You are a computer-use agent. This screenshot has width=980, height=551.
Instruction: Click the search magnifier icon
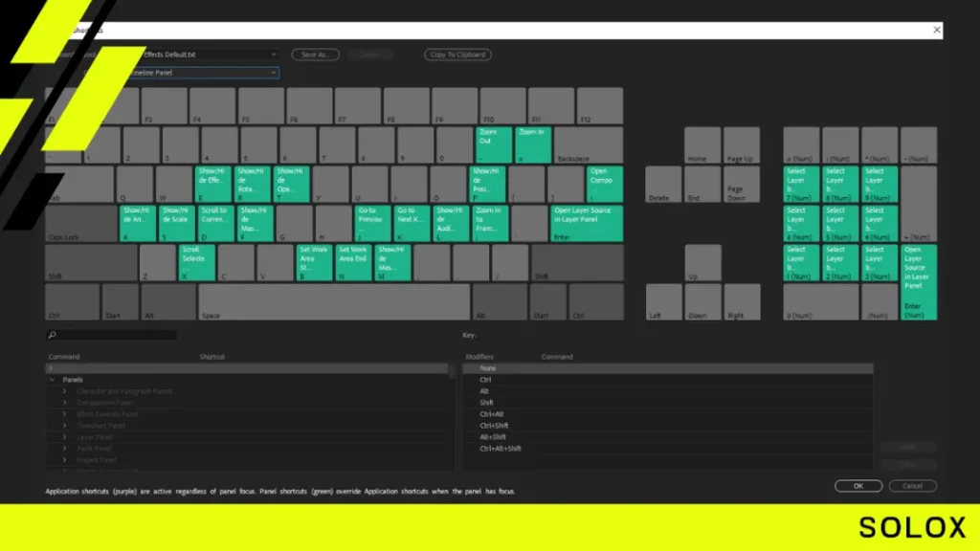tap(53, 336)
